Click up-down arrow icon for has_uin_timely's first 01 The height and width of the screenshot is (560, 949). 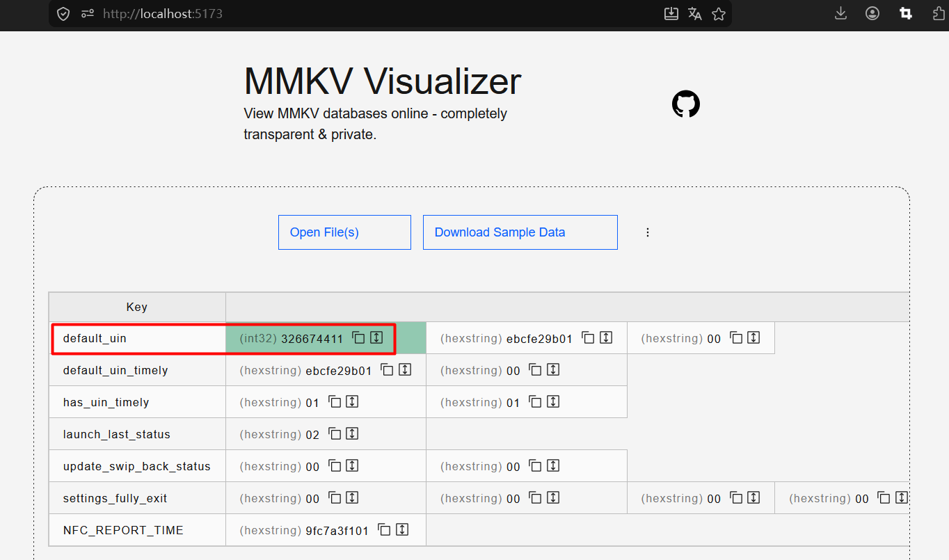(x=352, y=402)
